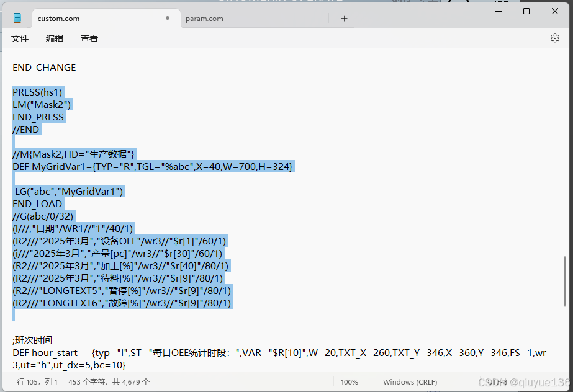Click the LG("abc","MyGridVar1") line

click(69, 192)
